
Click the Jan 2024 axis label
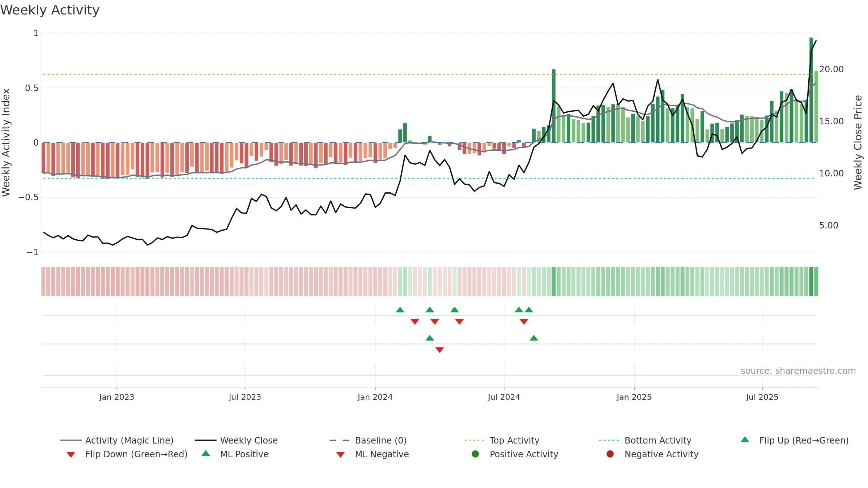(375, 397)
